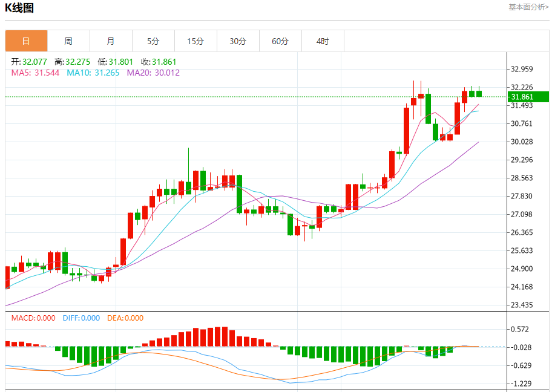Switch to the 15分 chart tab
Viewport: 552px width, 392px height.
point(195,41)
